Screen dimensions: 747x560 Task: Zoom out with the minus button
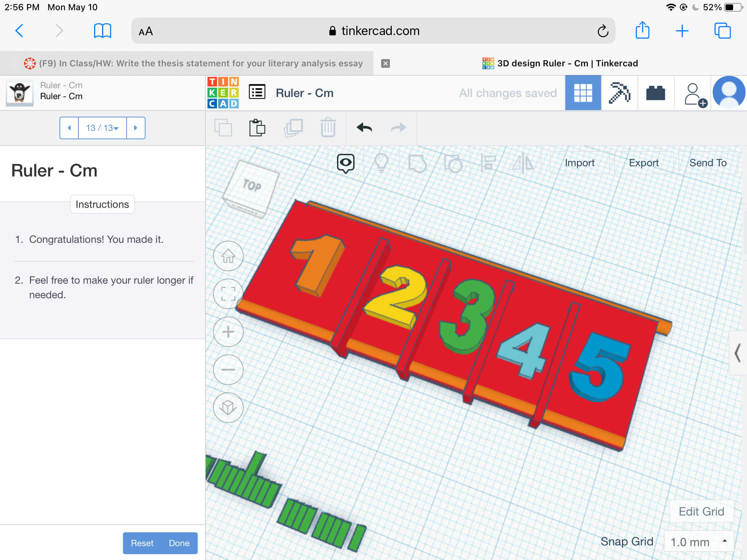[228, 370]
